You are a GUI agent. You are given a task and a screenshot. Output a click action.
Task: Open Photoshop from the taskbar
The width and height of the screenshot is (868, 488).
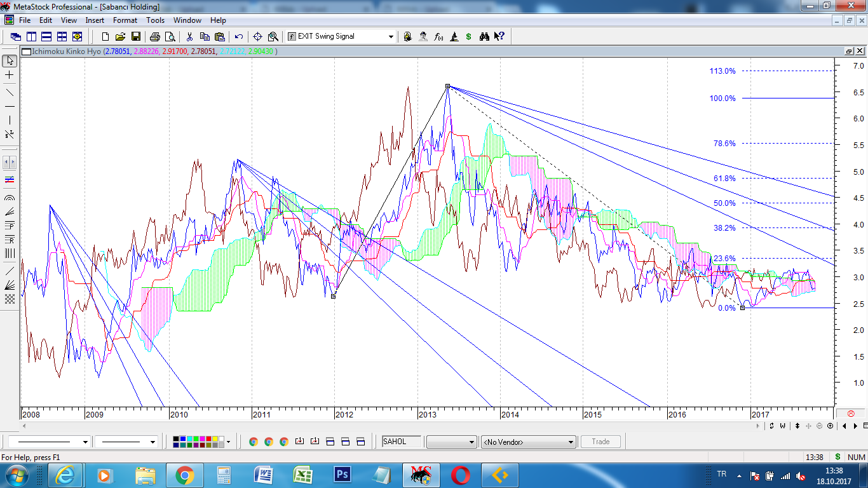[x=342, y=475]
